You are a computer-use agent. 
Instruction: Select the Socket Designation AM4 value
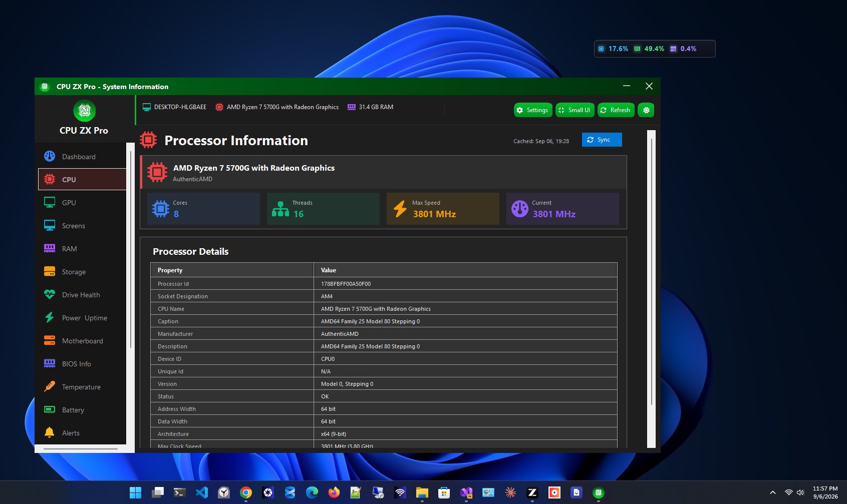(x=327, y=296)
